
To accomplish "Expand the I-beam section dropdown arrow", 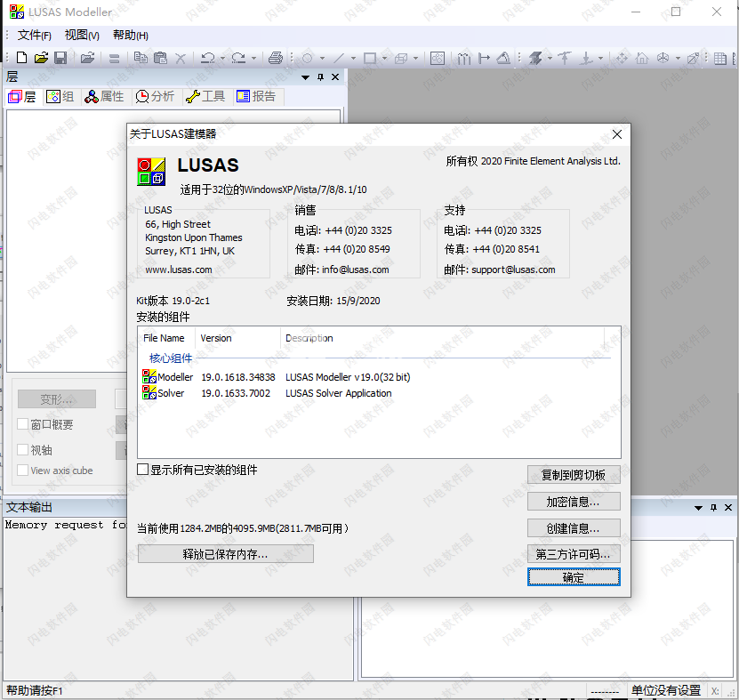I will click(x=550, y=59).
